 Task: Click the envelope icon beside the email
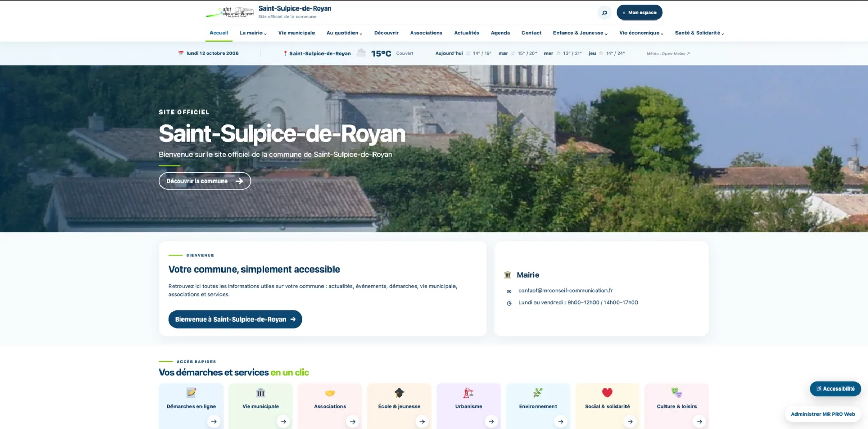click(509, 291)
